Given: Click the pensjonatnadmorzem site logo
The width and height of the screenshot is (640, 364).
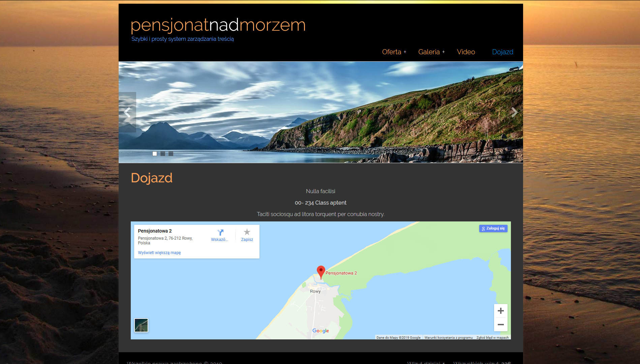Looking at the screenshot, I should [x=218, y=25].
